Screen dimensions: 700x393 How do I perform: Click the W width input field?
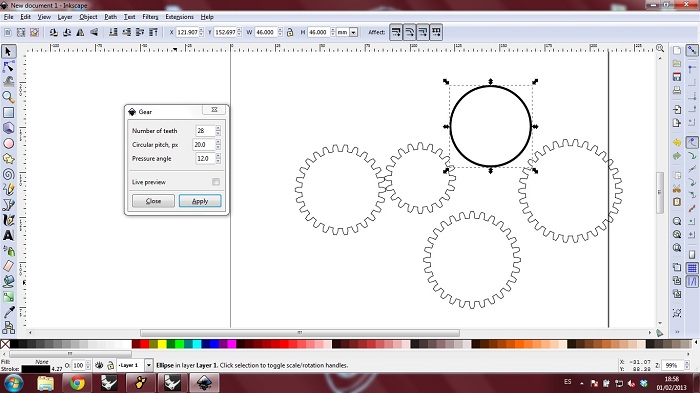(x=266, y=32)
